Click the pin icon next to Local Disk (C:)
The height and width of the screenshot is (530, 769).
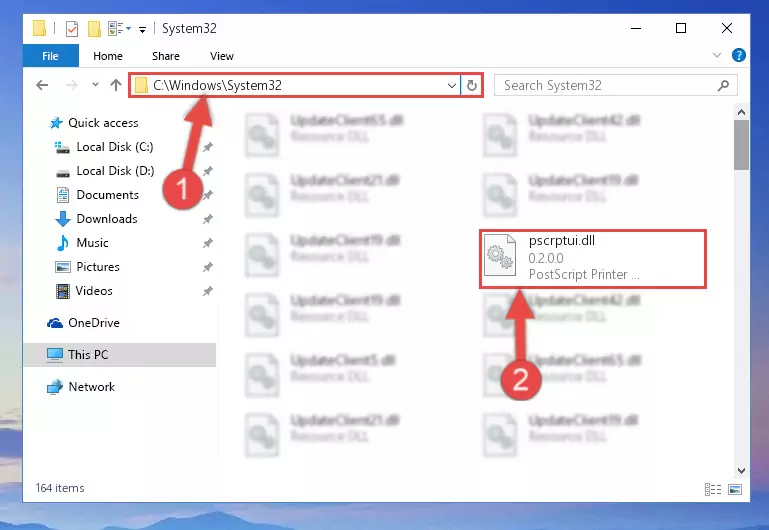tap(208, 147)
